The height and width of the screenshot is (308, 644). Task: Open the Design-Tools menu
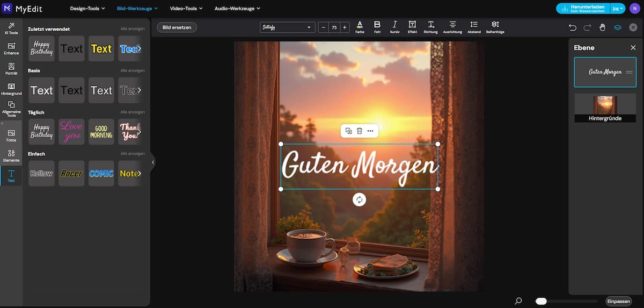87,9
